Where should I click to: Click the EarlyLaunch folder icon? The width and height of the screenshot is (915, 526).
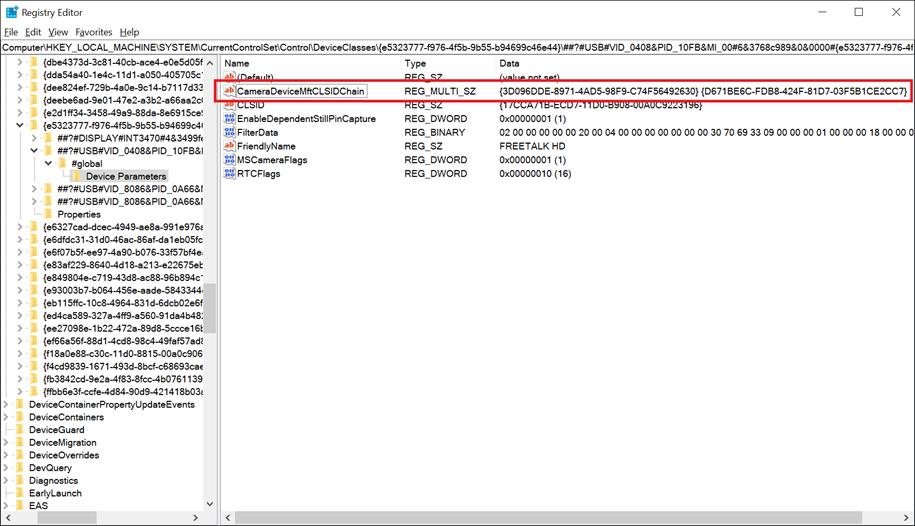click(20, 493)
